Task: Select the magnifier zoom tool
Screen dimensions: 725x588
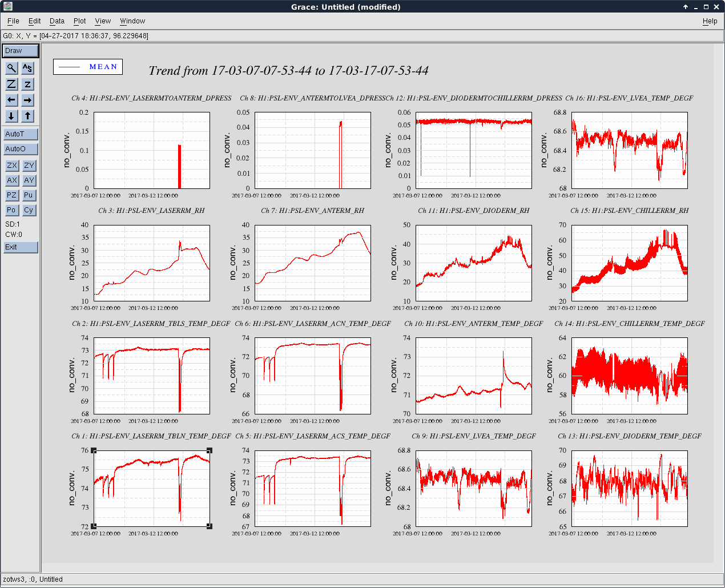Action: (11, 68)
